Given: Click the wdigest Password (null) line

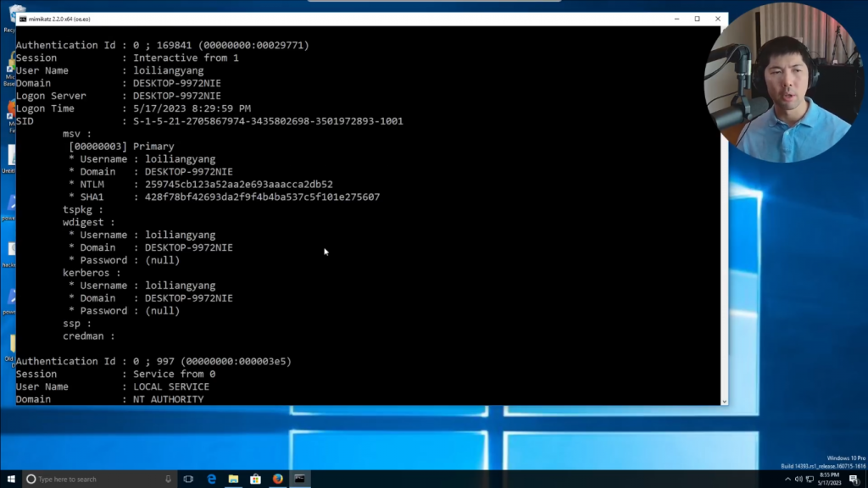Looking at the screenshot, I should [124, 260].
